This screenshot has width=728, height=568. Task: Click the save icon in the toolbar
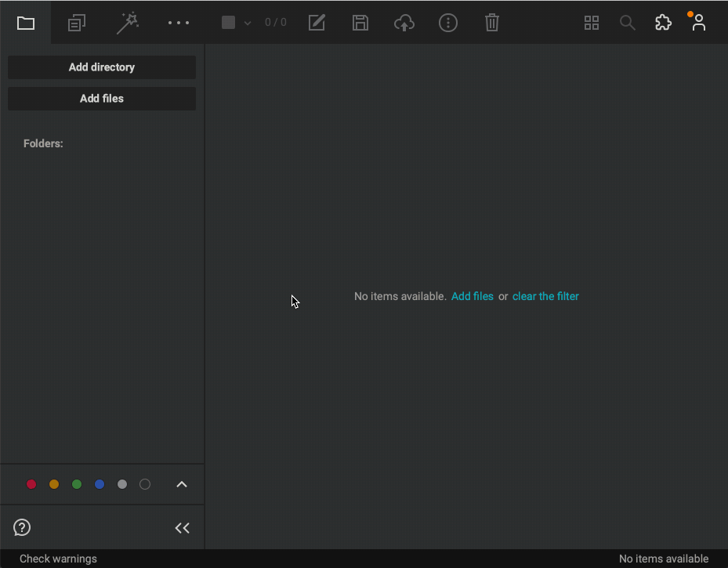click(x=360, y=22)
